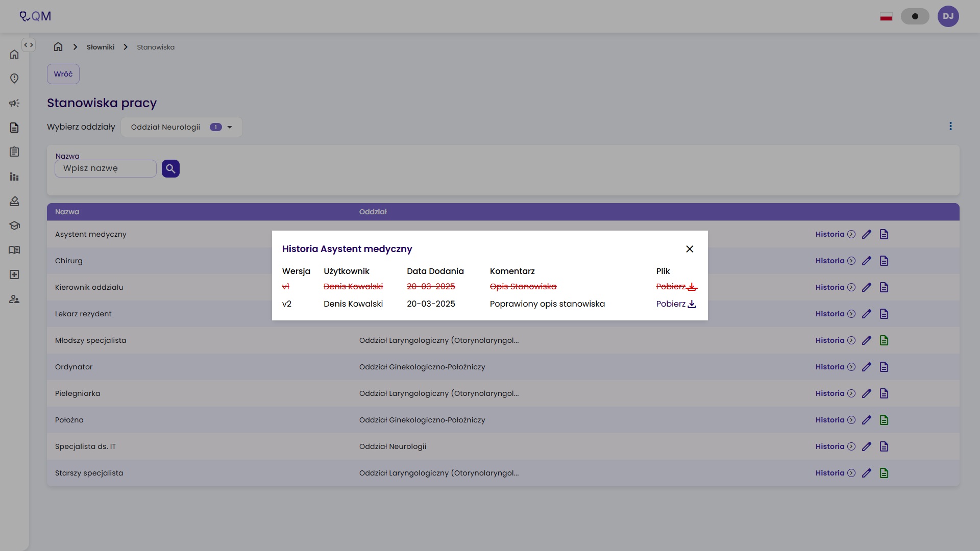The height and width of the screenshot is (551, 980).
Task: Open document icon in Specjalista ds. IT row
Action: [x=884, y=446]
